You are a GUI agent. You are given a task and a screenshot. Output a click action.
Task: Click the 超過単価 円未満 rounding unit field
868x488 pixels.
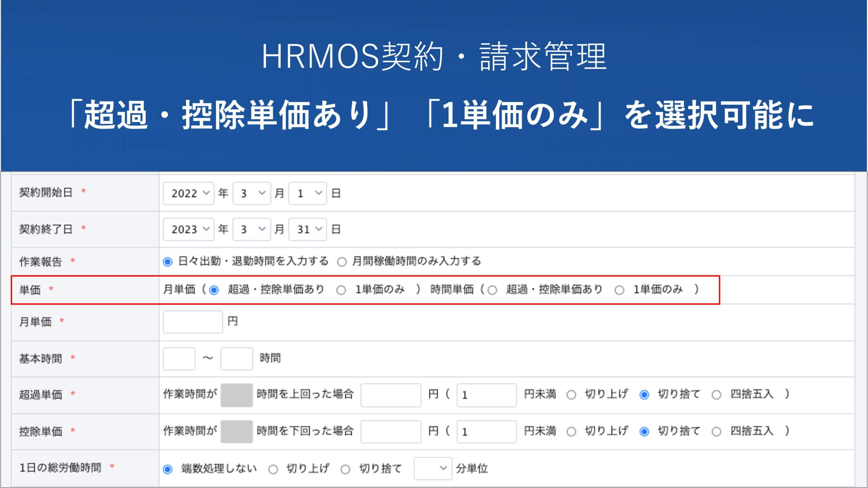[487, 395]
